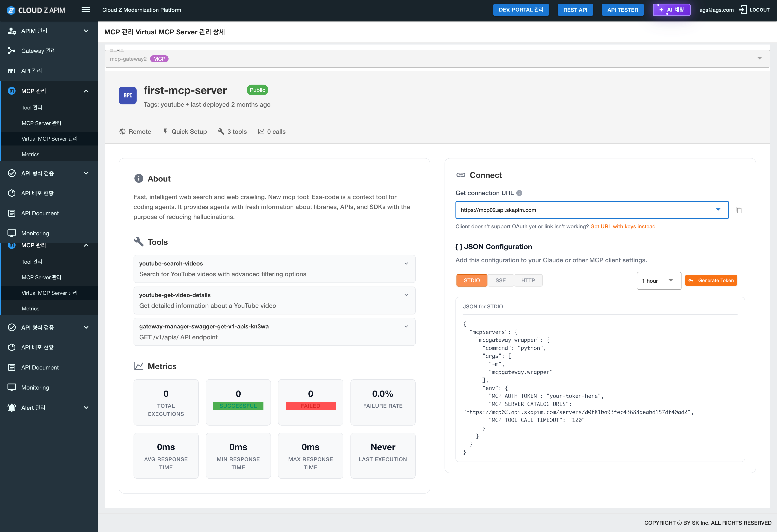Select the STDIO configuration mode
The width and height of the screenshot is (777, 532).
click(471, 280)
